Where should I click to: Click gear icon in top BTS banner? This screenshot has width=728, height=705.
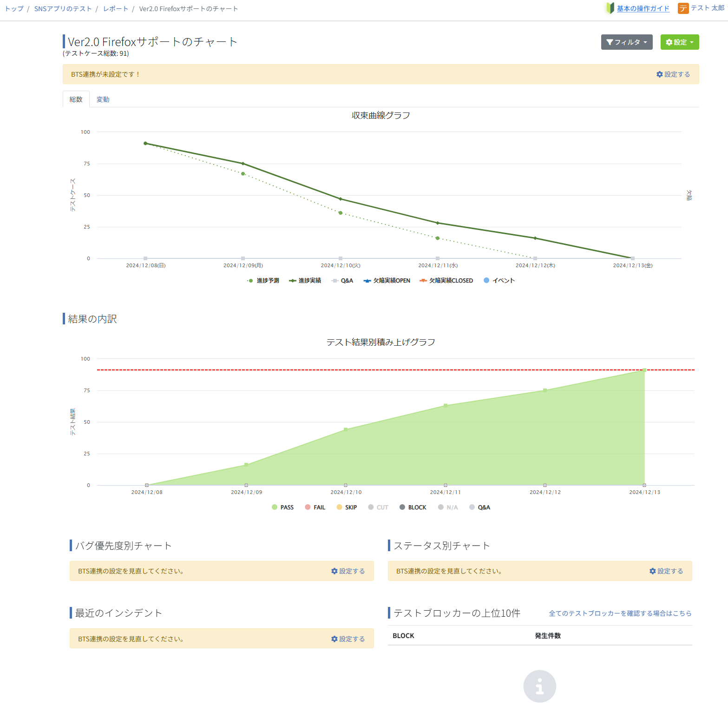coord(659,74)
